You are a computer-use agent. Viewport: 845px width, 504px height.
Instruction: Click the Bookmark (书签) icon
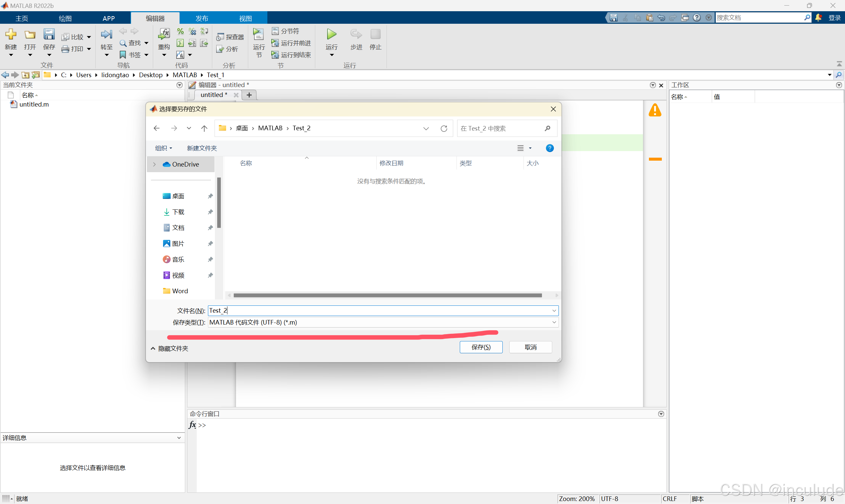123,55
